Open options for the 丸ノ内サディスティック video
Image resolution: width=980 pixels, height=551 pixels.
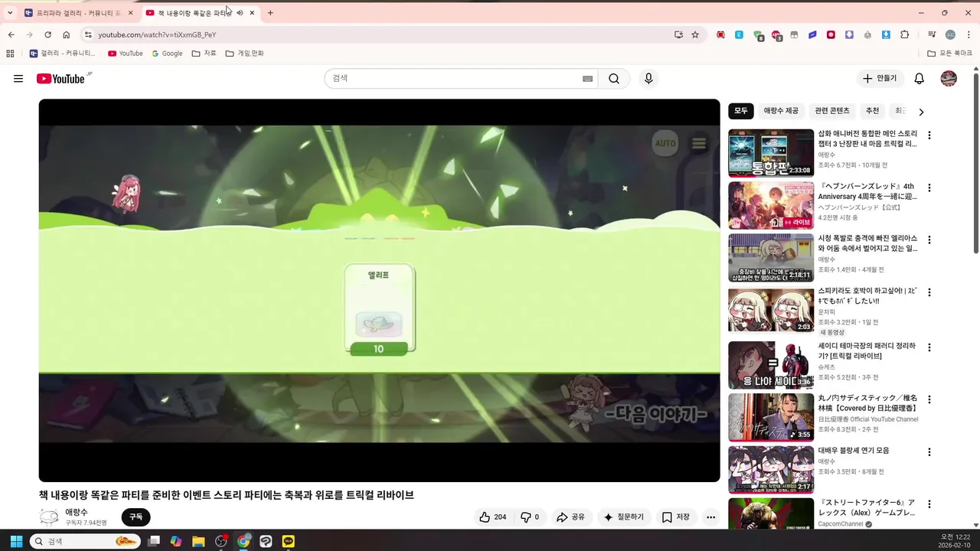click(929, 399)
